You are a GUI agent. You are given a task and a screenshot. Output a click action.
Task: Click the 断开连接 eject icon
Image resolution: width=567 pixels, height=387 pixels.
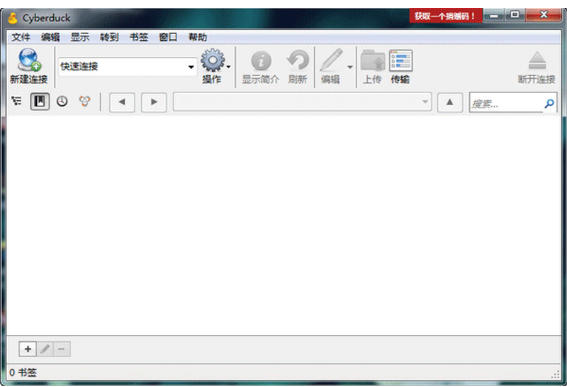[x=537, y=60]
